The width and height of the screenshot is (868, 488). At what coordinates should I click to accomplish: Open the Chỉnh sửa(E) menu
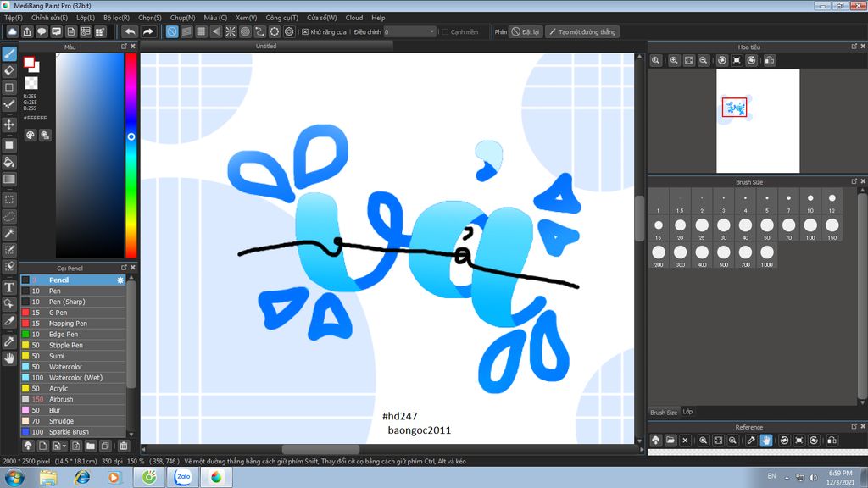pyautogui.click(x=49, y=18)
